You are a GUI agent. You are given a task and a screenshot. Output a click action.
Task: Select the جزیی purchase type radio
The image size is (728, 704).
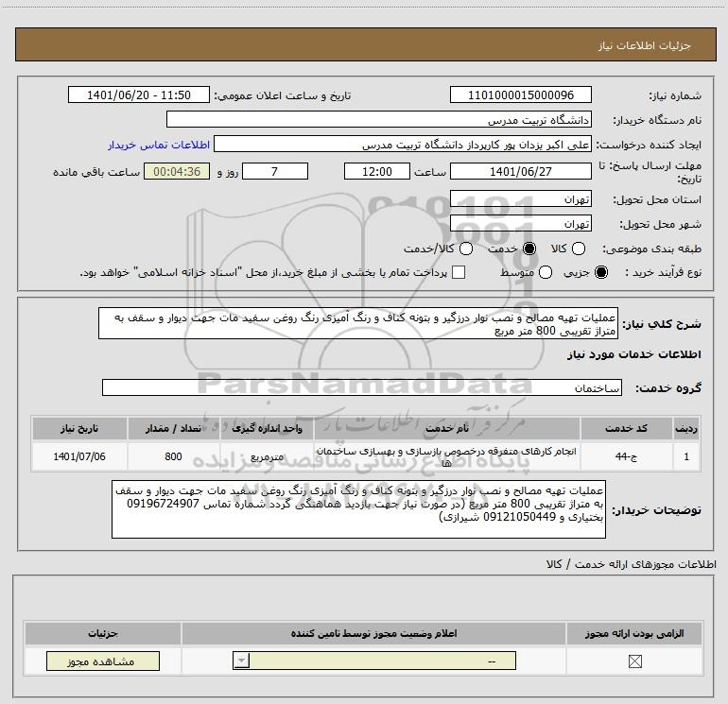pyautogui.click(x=601, y=272)
